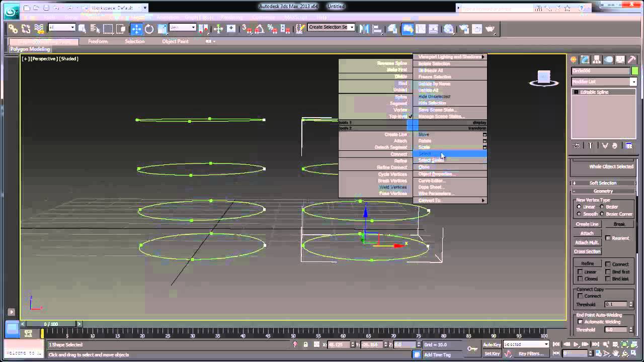Activate the Select Object tool

tap(83, 29)
